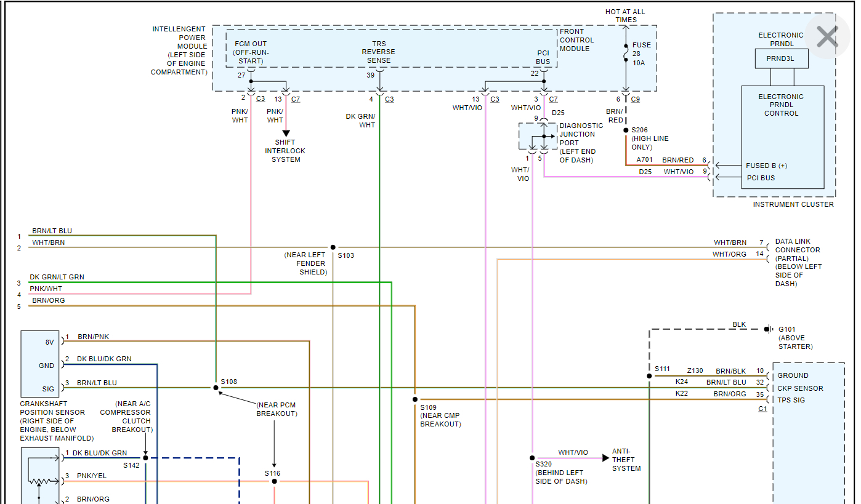Select the "BLK" wire label
Image resolution: width=861 pixels, height=504 pixels.
739,324
